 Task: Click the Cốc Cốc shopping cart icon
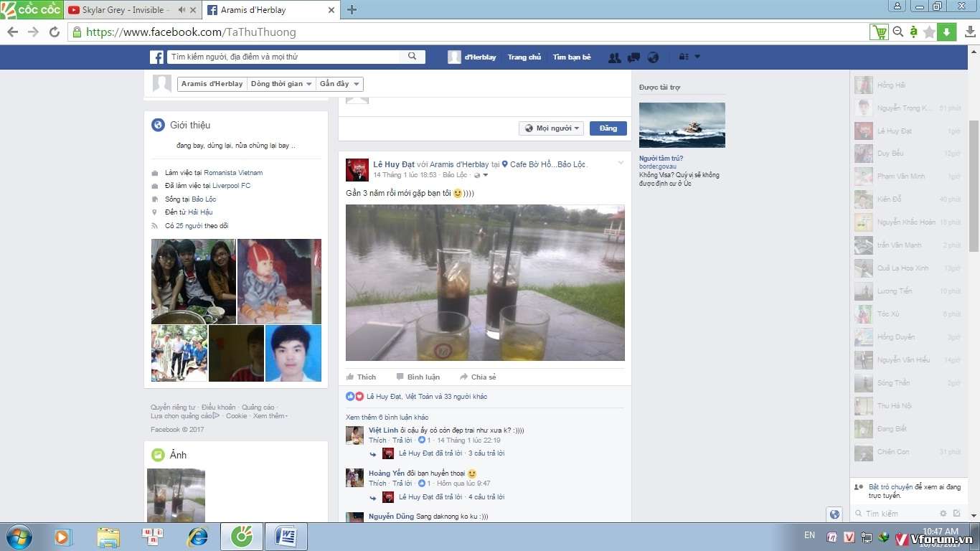click(x=878, y=32)
